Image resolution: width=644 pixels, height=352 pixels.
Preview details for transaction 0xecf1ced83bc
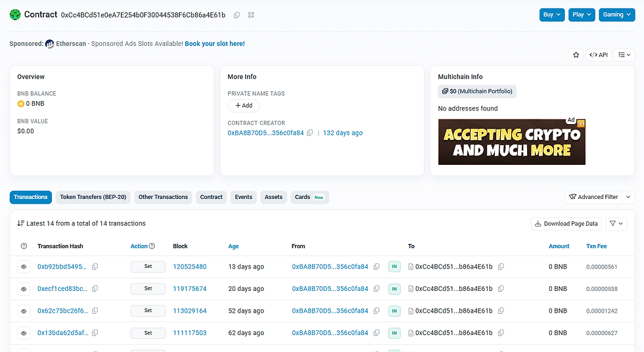pyautogui.click(x=24, y=289)
